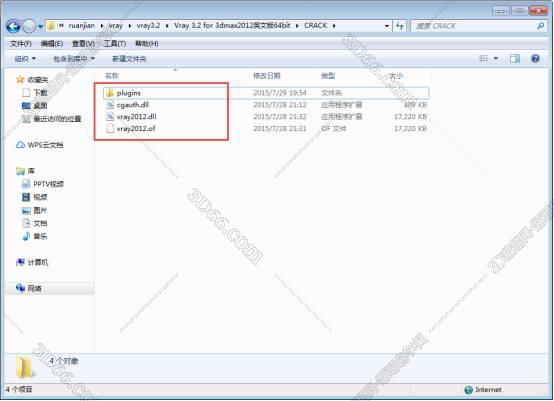Open WPS云文档 in navigation pane
This screenshot has width=554, height=401.
pyautogui.click(x=45, y=145)
